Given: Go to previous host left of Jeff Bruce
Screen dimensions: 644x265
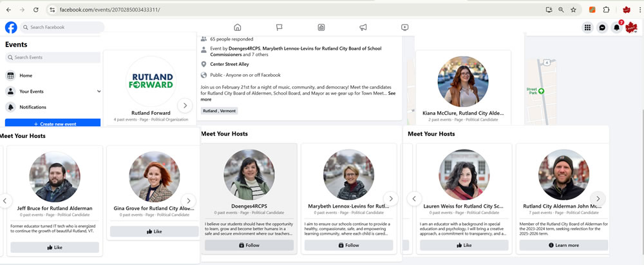Looking at the screenshot, I should click(x=5, y=201).
